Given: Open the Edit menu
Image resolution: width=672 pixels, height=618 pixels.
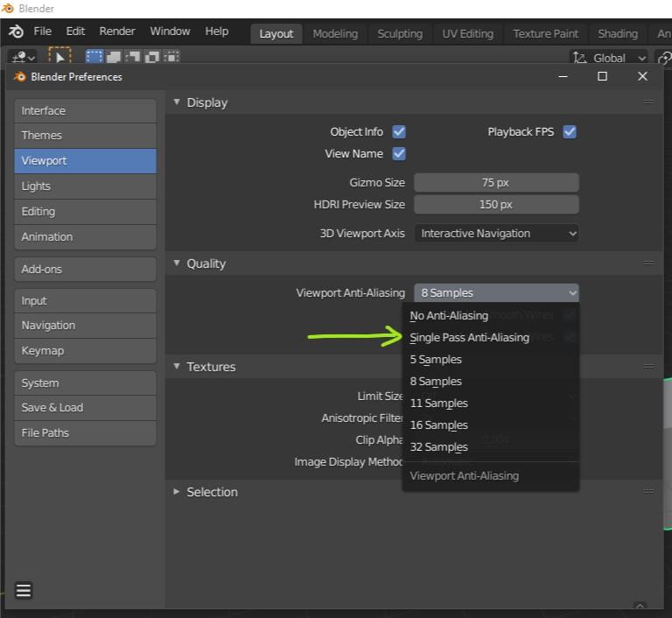Looking at the screenshot, I should [x=75, y=32].
